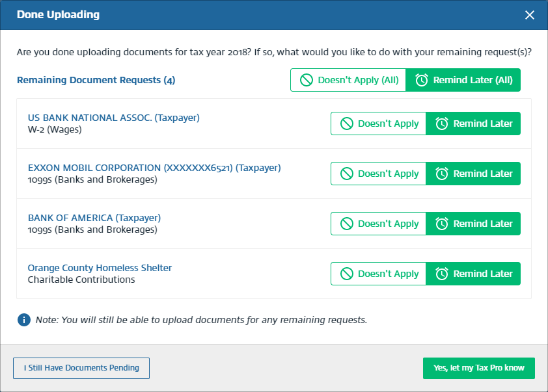Screen dimensions: 548x392
Task: Click the W-2 (Wages) label
Action: (55, 129)
